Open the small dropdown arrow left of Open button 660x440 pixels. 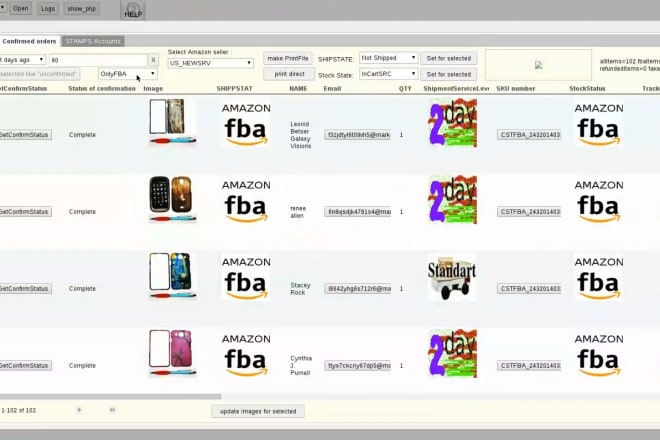(x=3, y=8)
